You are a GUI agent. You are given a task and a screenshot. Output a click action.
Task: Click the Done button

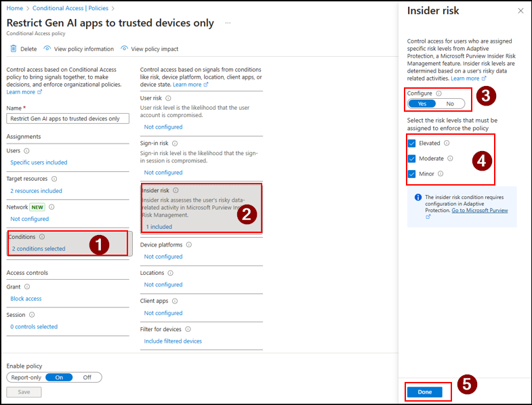click(424, 392)
